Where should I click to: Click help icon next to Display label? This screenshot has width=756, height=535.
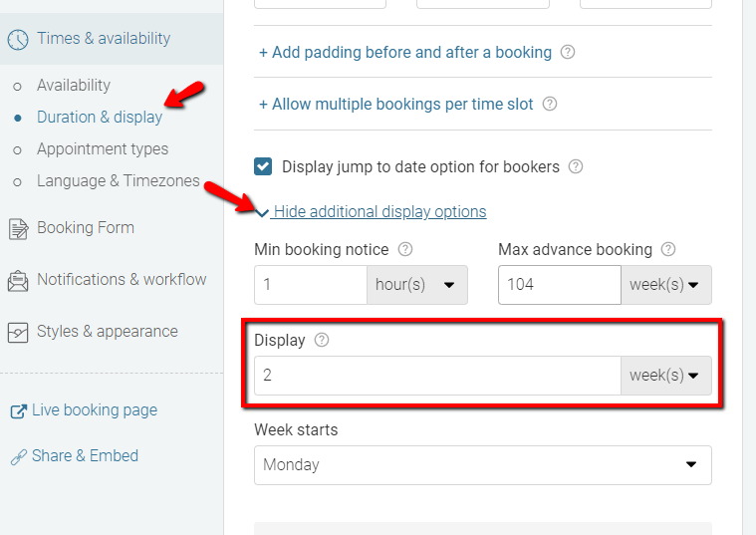pyautogui.click(x=322, y=340)
